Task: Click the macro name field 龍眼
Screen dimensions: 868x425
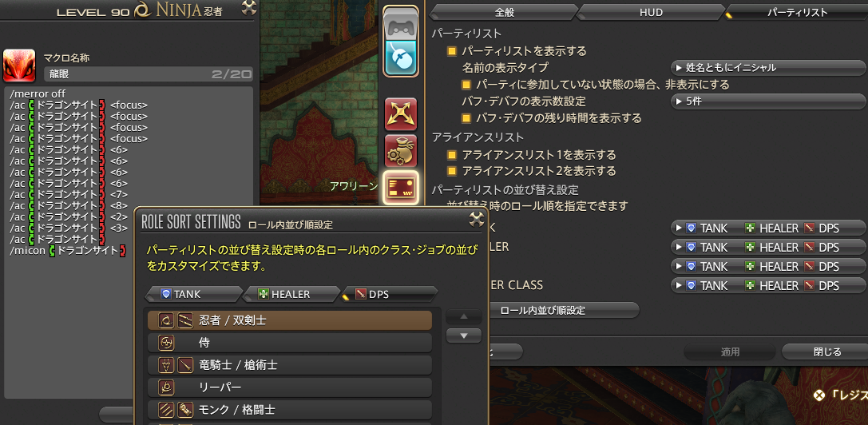Action: [149, 74]
